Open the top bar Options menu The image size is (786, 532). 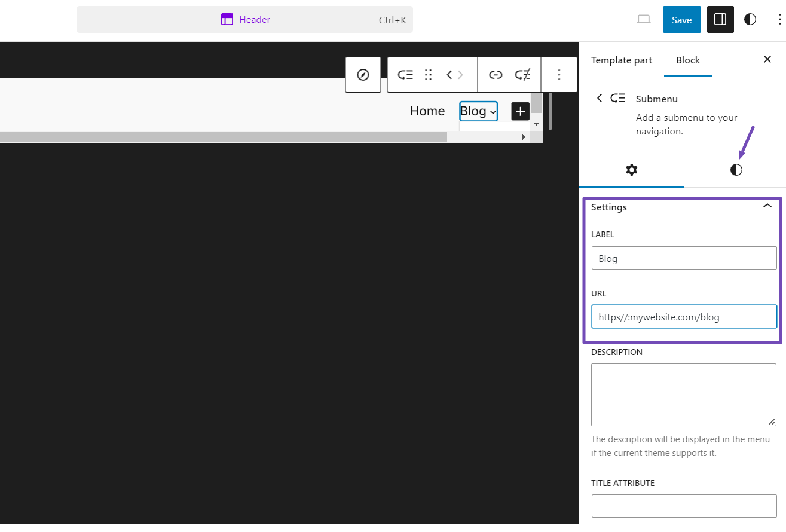(779, 20)
